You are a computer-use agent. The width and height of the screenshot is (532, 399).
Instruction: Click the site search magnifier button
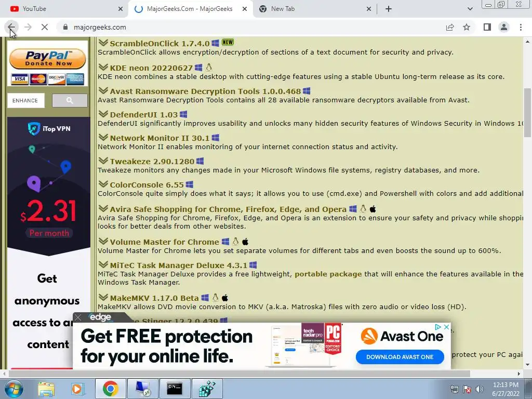click(x=70, y=100)
